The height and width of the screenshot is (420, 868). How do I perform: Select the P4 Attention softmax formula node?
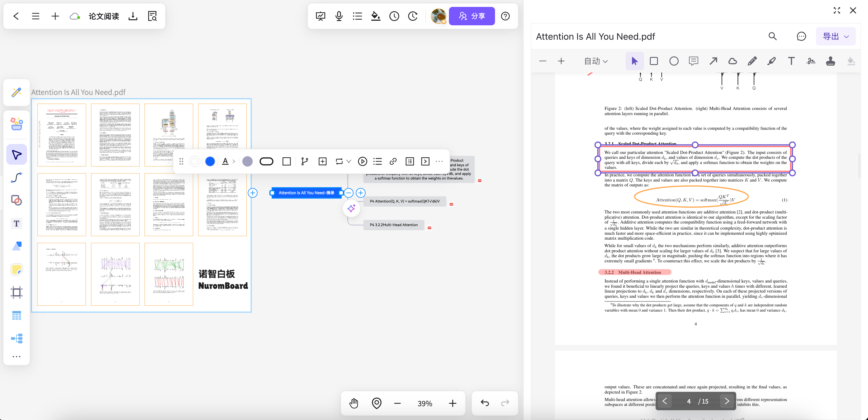[405, 201]
